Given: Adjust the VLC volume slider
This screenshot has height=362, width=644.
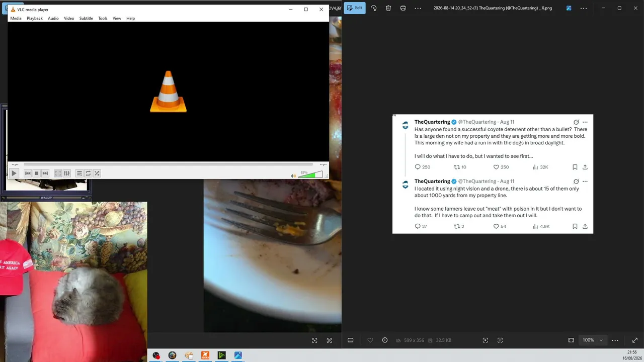Looking at the screenshot, I should (310, 174).
